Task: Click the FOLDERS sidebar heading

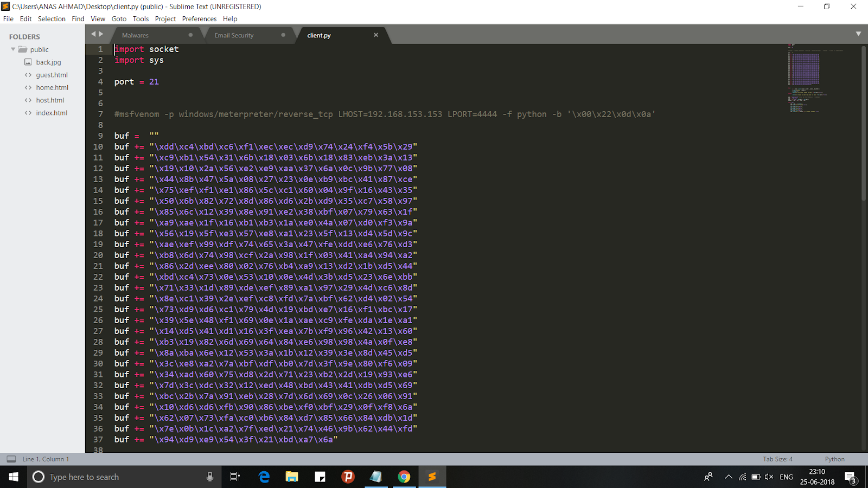Action: coord(24,37)
